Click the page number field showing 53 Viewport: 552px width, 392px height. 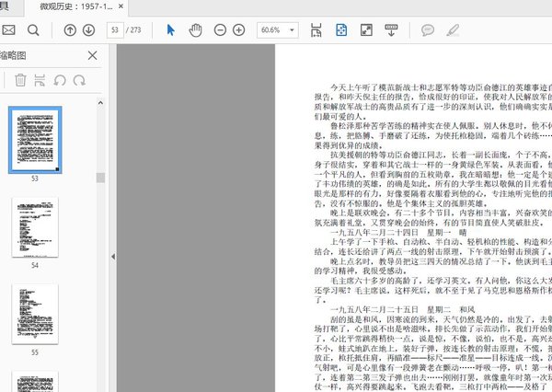pyautogui.click(x=115, y=30)
